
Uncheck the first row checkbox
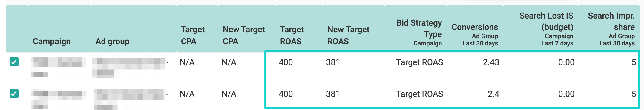coord(14,62)
